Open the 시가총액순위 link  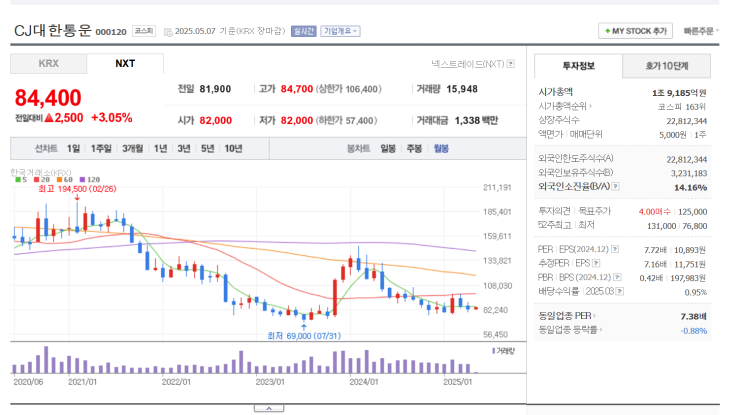tap(564, 106)
